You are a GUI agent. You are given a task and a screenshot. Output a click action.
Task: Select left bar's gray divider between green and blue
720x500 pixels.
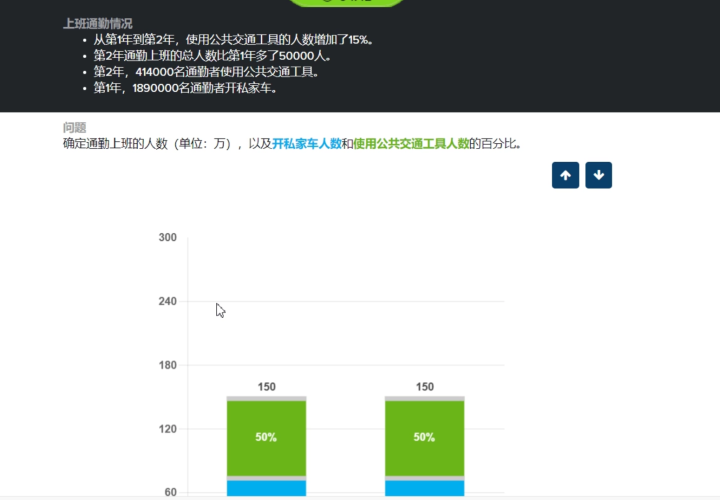click(266, 478)
